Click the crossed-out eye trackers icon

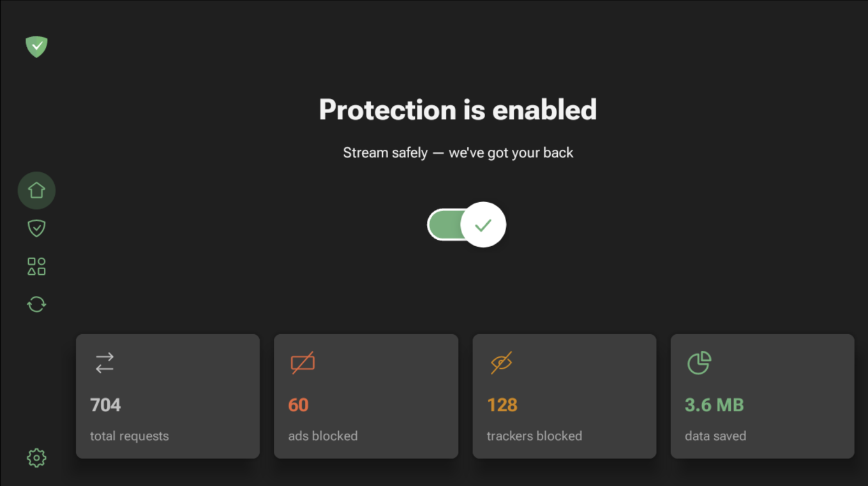tap(500, 363)
